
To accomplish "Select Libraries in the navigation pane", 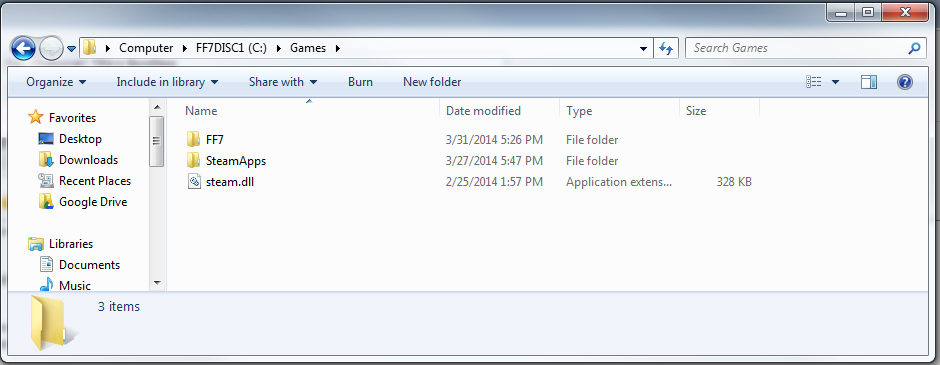I will (x=71, y=244).
